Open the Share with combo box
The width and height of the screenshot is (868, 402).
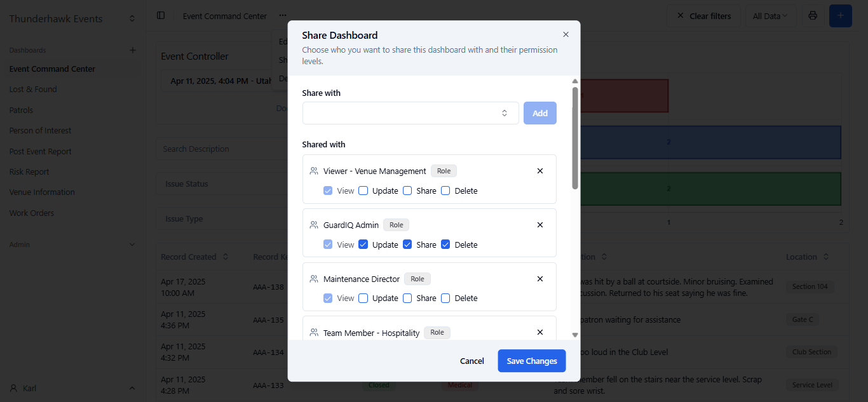click(x=410, y=113)
